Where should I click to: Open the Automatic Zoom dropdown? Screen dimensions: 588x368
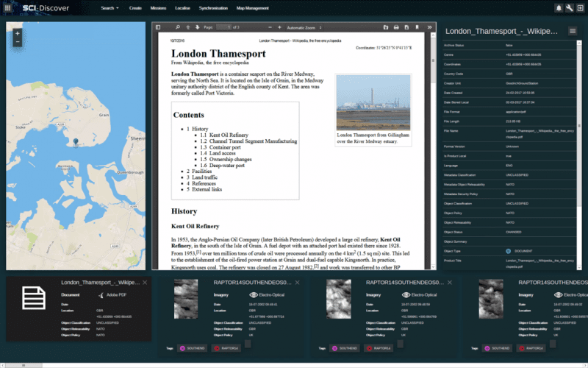(x=304, y=28)
